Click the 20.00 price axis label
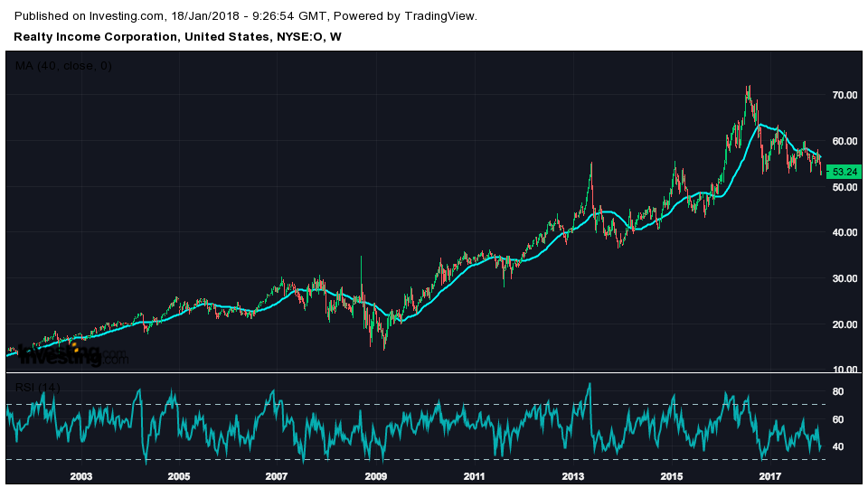868x488 pixels. coord(844,324)
